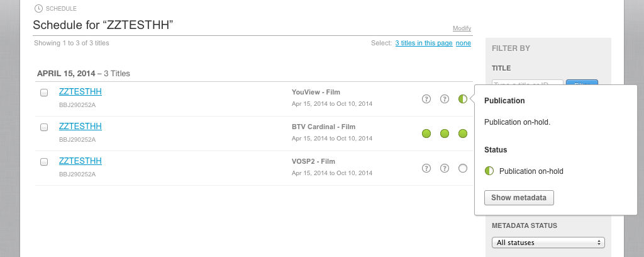
Task: Tick the checkbox for the BTV Cardinal row
Action: pos(44,127)
